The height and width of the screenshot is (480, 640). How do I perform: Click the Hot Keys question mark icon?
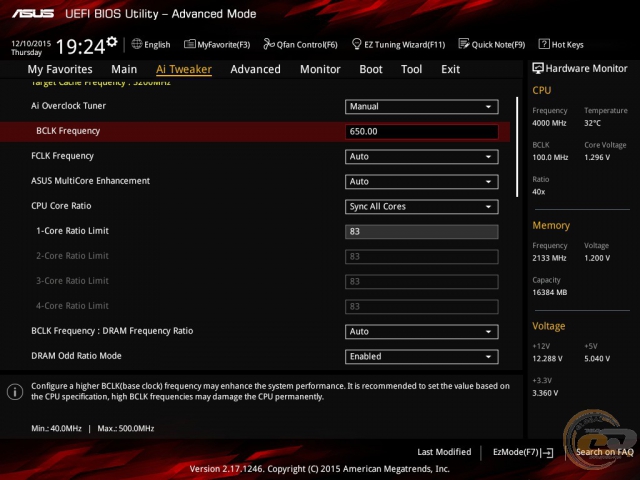544,44
